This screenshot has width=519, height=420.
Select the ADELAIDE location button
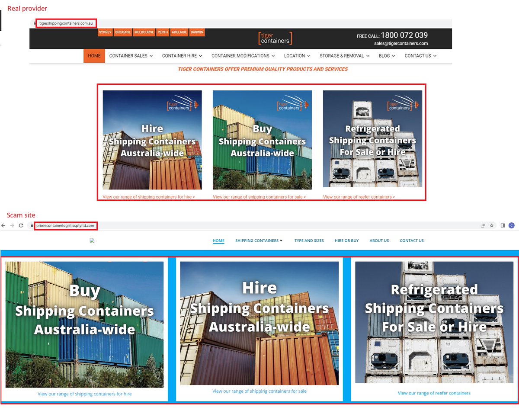179,32
